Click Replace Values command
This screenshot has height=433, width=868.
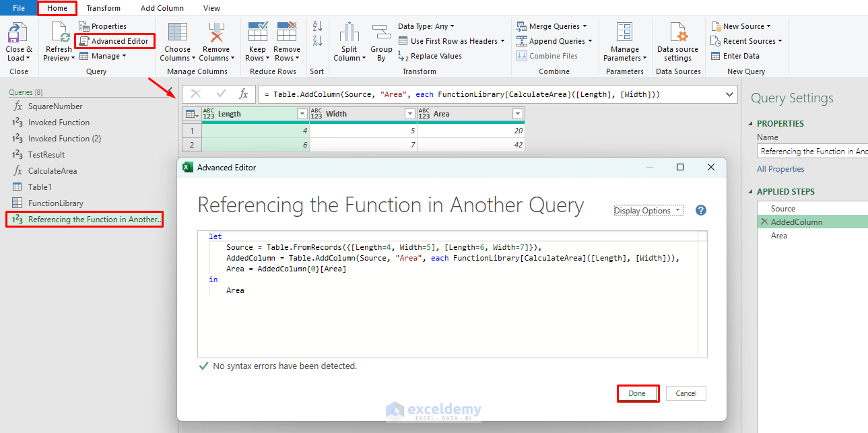click(430, 56)
